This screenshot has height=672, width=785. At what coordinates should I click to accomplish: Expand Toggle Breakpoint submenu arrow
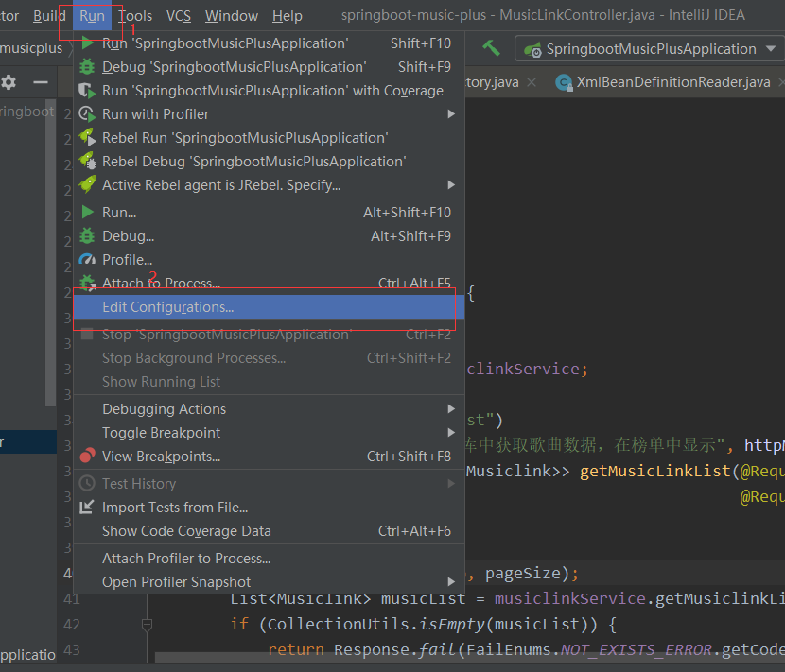point(451,432)
